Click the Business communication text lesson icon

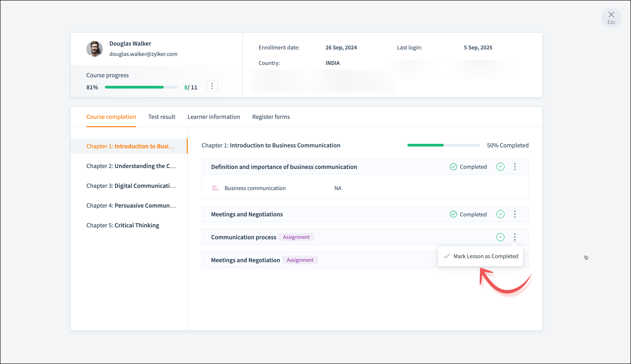215,188
